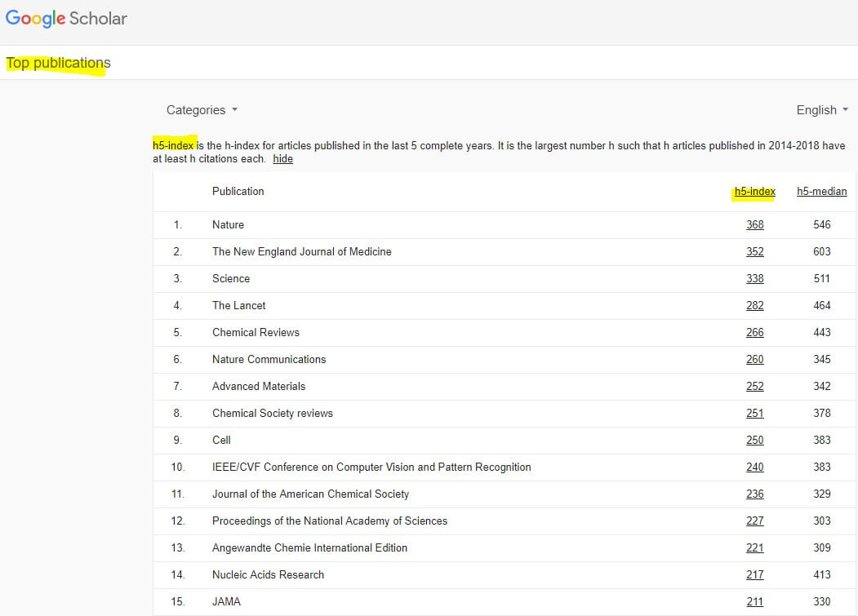Click the Top publications heading

[x=58, y=63]
